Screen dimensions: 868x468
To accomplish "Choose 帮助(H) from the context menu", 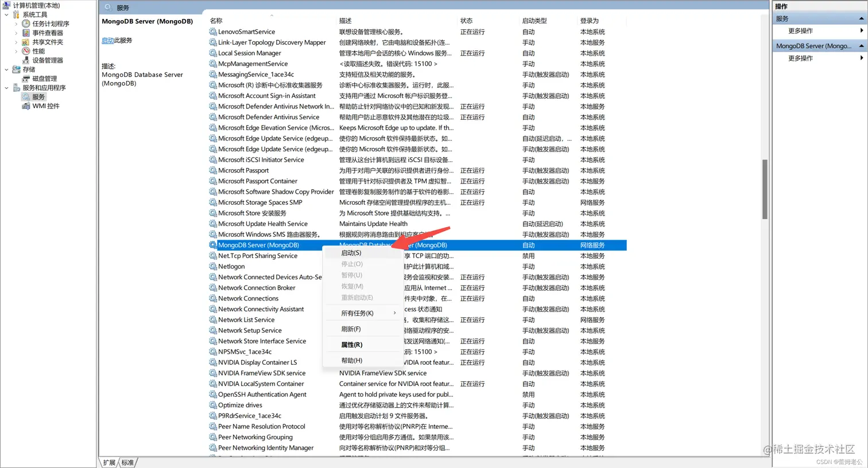I will pos(362,360).
